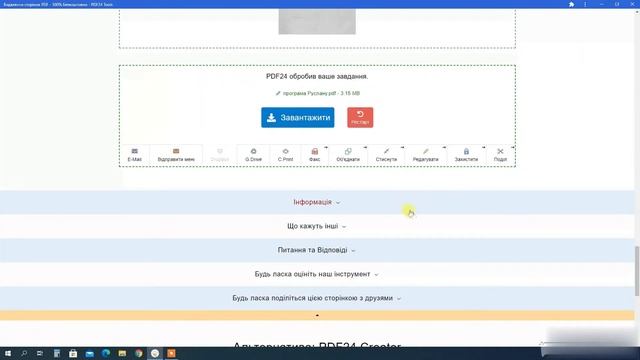Click the greyed-out Dropbox option
This screenshot has width=640, height=360.
pos(220,155)
